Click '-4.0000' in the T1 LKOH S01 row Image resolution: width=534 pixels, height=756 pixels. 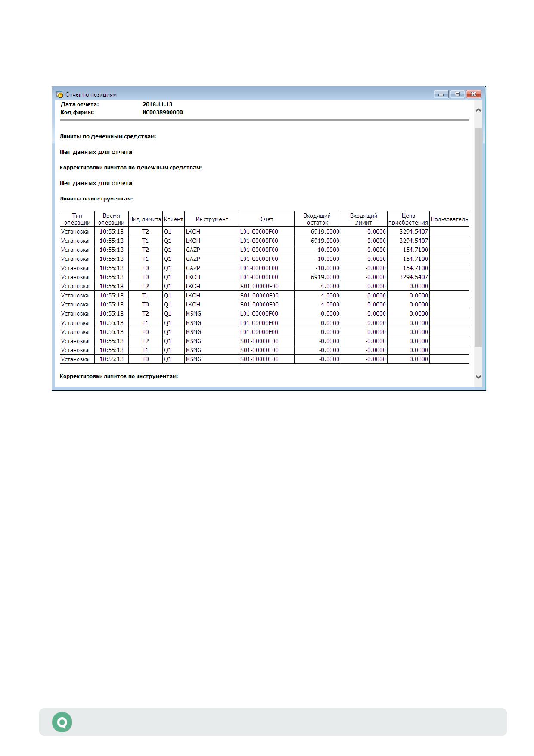point(329,295)
